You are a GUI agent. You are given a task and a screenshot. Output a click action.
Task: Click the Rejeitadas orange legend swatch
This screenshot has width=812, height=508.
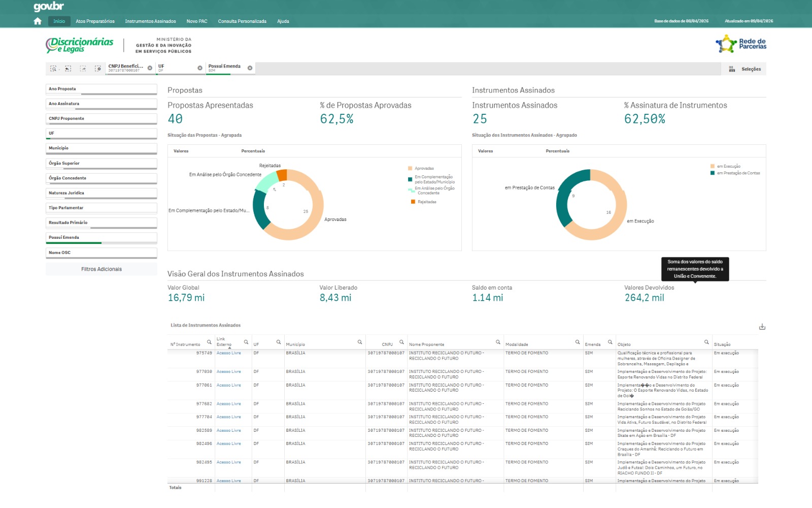point(413,202)
